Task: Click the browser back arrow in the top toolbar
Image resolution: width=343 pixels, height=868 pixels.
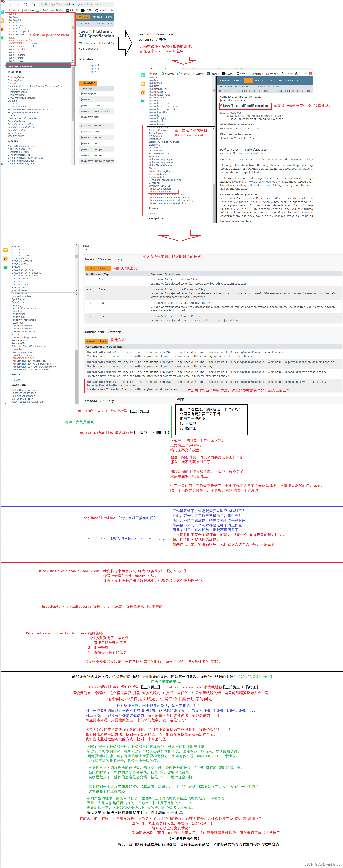Action: tap(10, 4)
